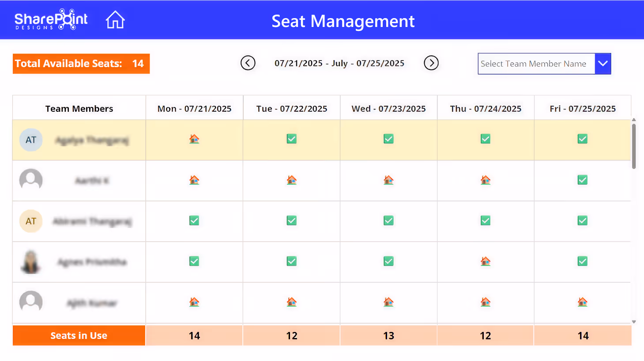Click the blue chevron on the member selector
The height and width of the screenshot is (361, 644).
pyautogui.click(x=603, y=64)
